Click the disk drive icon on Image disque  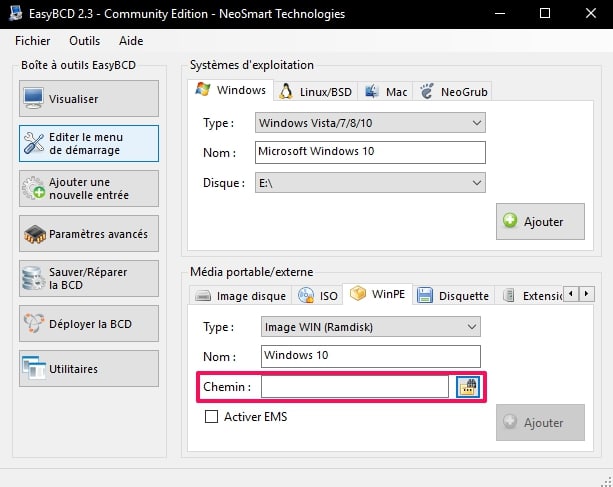(x=203, y=296)
